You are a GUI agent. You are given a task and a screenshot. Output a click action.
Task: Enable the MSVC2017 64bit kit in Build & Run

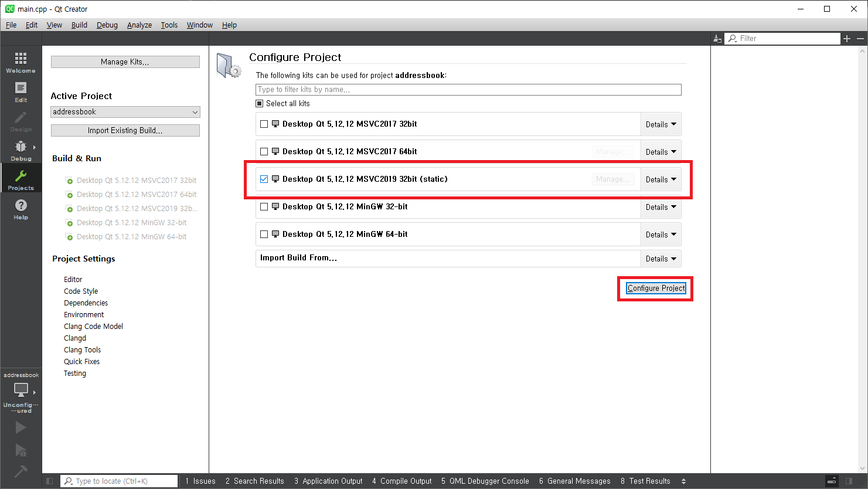click(131, 195)
